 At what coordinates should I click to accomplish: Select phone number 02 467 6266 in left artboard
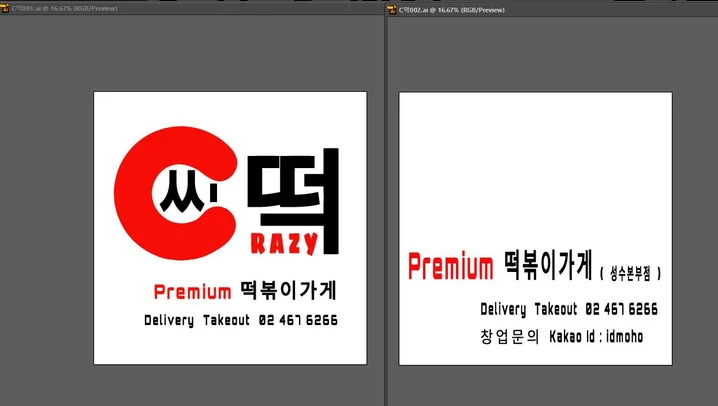[298, 321]
